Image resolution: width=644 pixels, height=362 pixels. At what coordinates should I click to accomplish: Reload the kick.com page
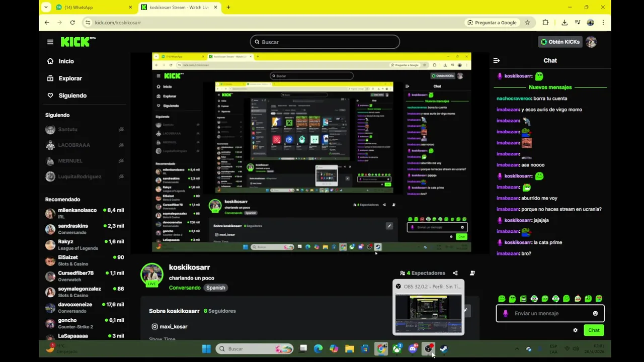point(72,23)
